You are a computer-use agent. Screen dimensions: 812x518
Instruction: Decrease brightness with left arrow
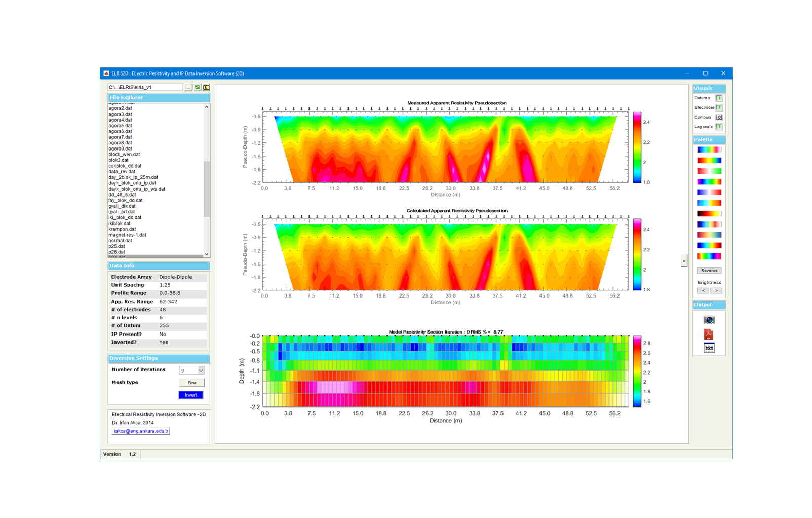tap(703, 291)
